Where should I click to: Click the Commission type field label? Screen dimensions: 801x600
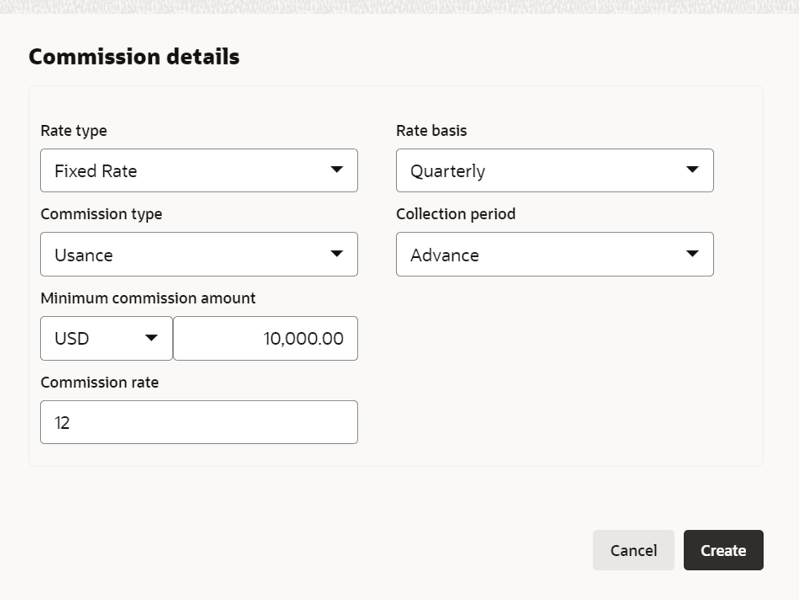pyautogui.click(x=101, y=214)
